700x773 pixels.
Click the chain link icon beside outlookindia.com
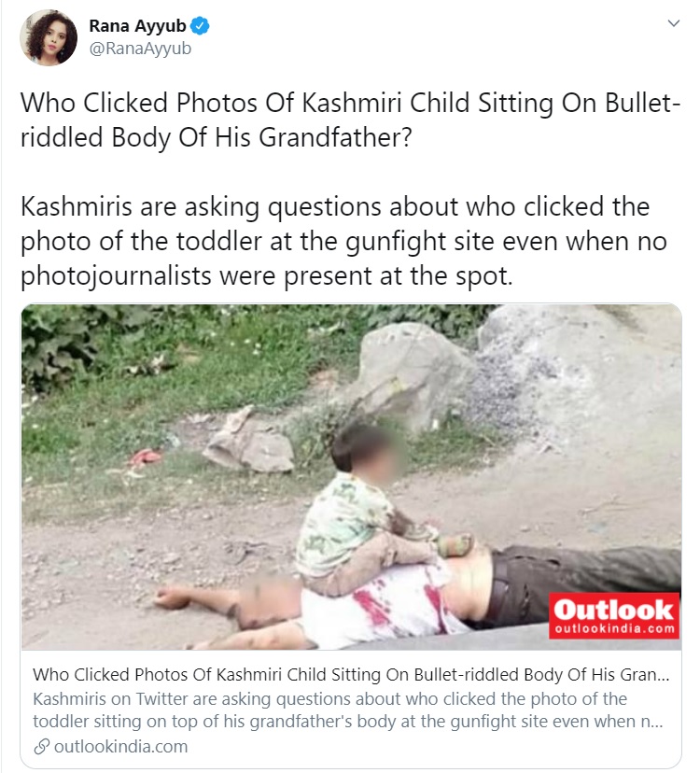[x=41, y=747]
